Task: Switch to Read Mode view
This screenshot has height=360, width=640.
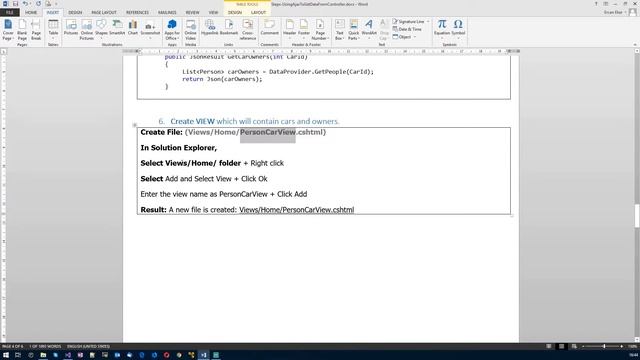Action: tap(549, 346)
